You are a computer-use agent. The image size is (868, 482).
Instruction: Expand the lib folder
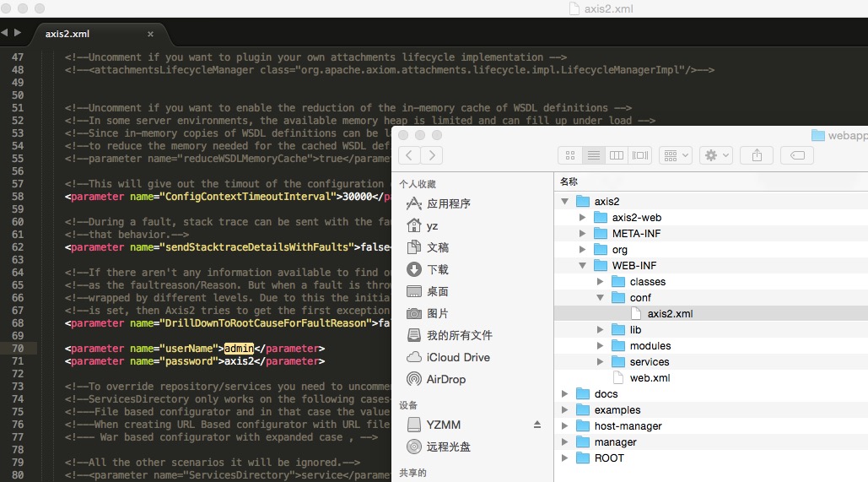point(600,330)
